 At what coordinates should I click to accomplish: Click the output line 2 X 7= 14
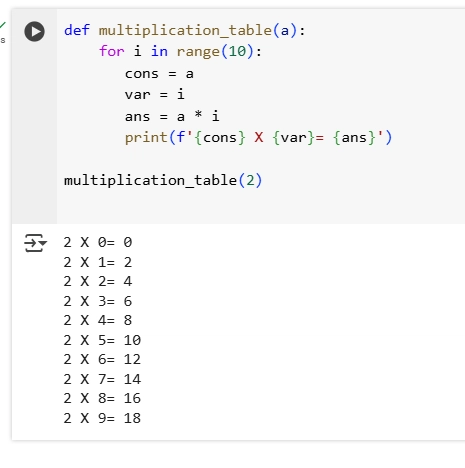102,379
